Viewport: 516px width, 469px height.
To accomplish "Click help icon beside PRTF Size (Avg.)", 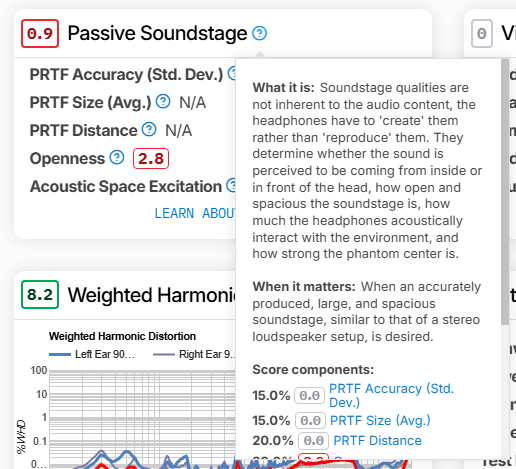I will tap(163, 101).
